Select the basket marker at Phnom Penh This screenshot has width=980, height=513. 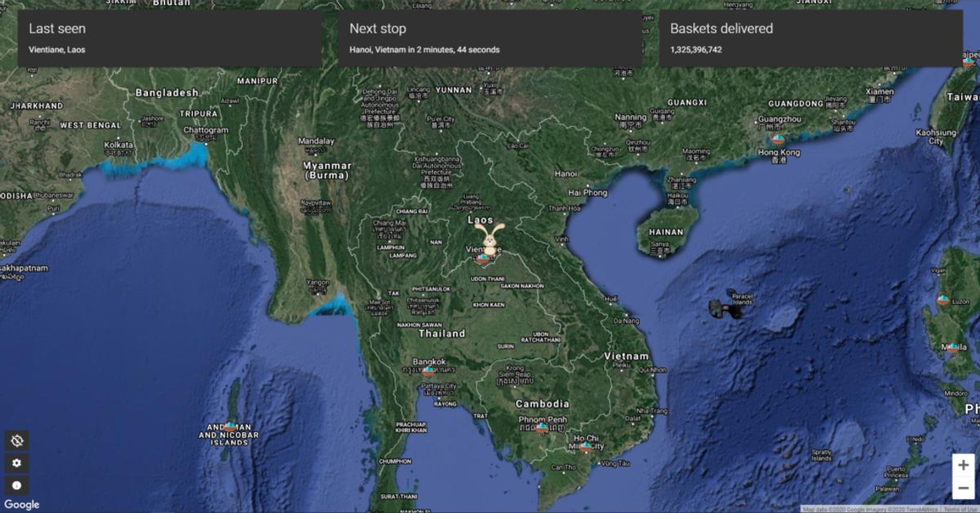pos(541,427)
